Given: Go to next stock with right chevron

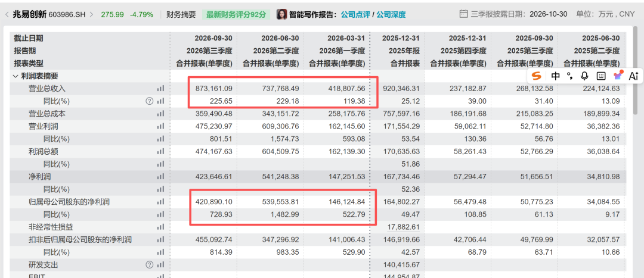Looking at the screenshot, I should (x=91, y=14).
